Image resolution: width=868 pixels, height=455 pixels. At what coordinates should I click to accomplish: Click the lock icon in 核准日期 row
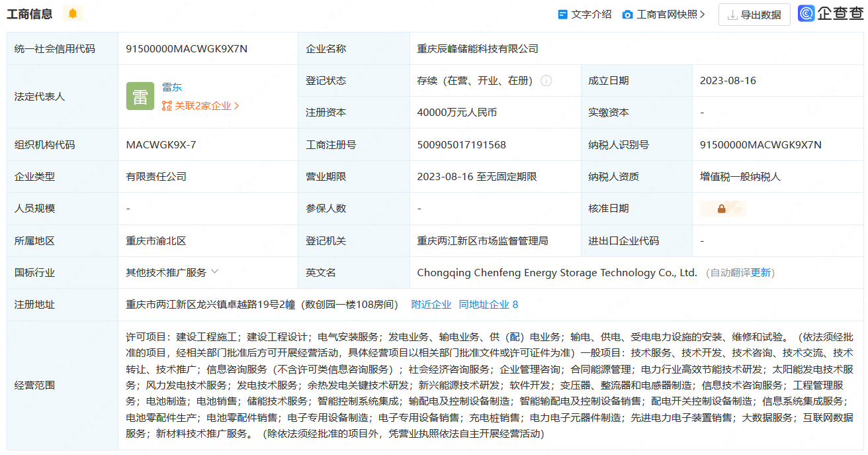pos(722,209)
